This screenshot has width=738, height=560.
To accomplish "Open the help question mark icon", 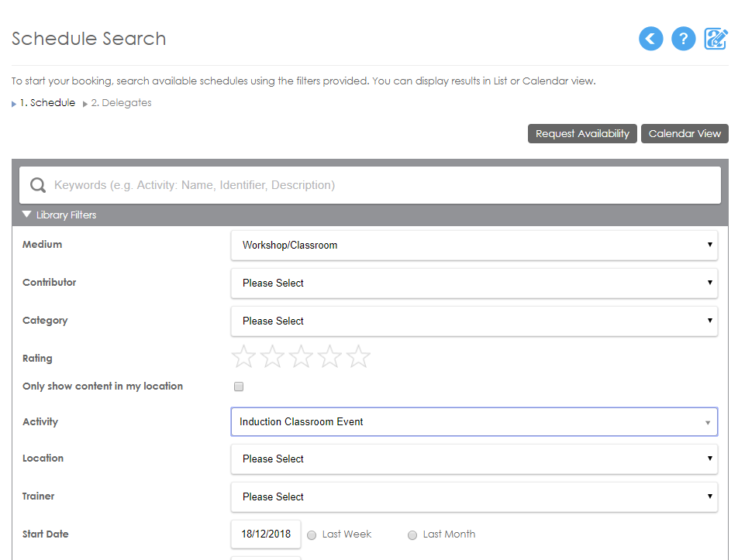I will pyautogui.click(x=684, y=39).
